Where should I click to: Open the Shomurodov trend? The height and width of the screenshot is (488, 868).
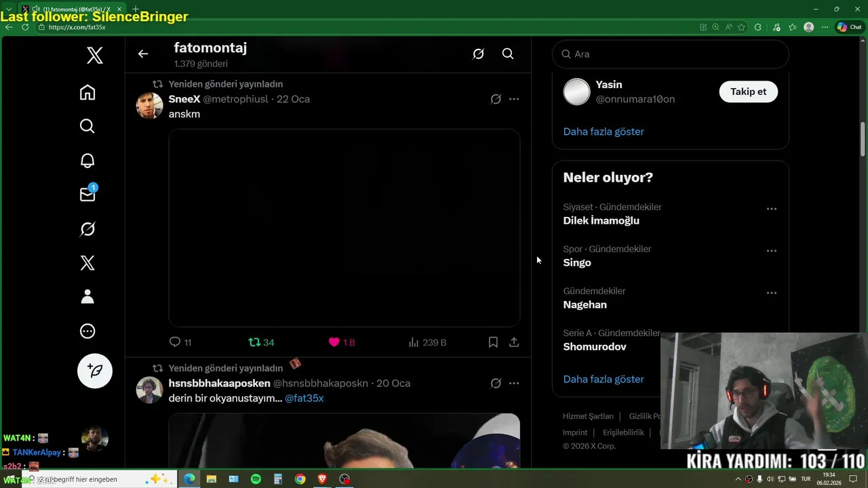tap(595, 346)
